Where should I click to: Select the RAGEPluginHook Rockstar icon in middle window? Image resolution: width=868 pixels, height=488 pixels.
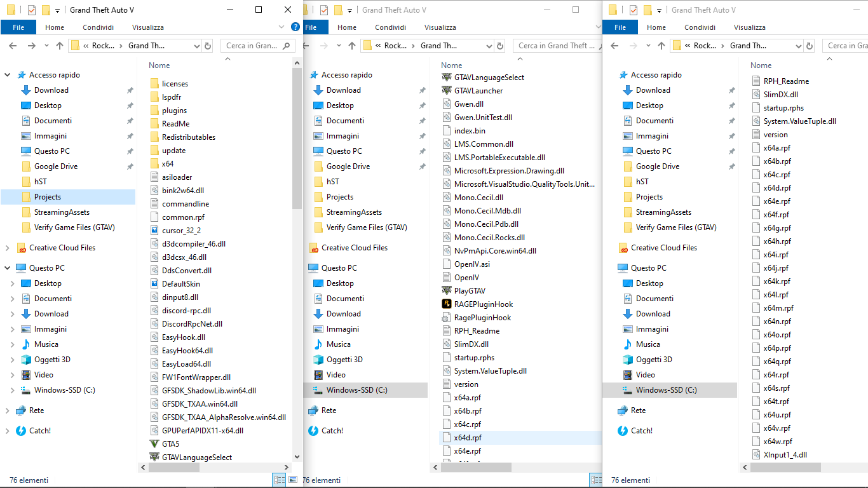[447, 304]
